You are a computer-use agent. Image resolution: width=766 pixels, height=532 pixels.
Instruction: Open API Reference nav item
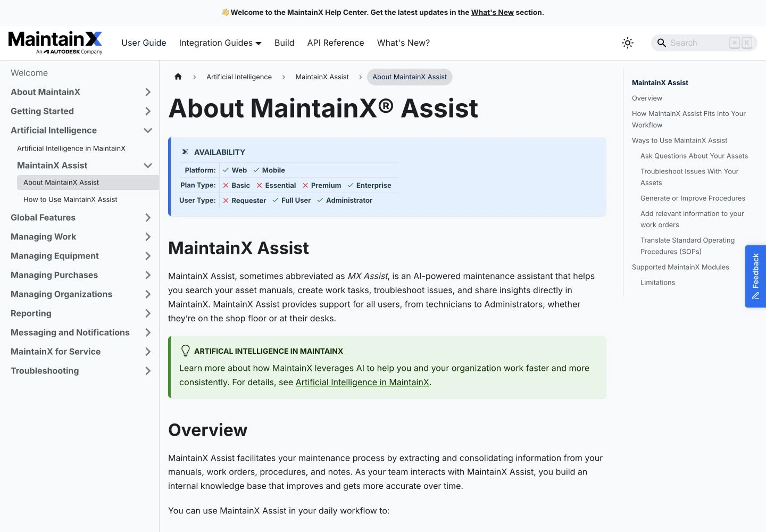click(x=336, y=43)
